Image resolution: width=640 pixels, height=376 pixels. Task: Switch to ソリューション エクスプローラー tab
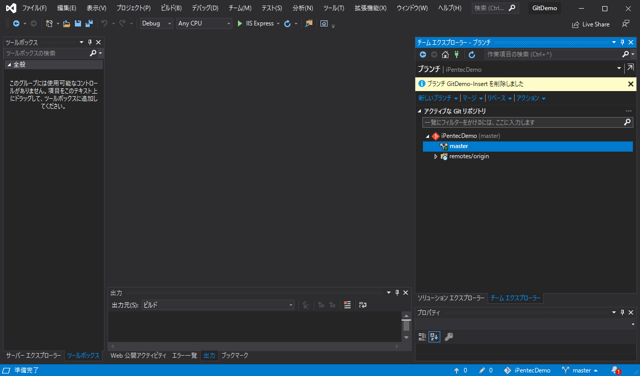tap(451, 298)
